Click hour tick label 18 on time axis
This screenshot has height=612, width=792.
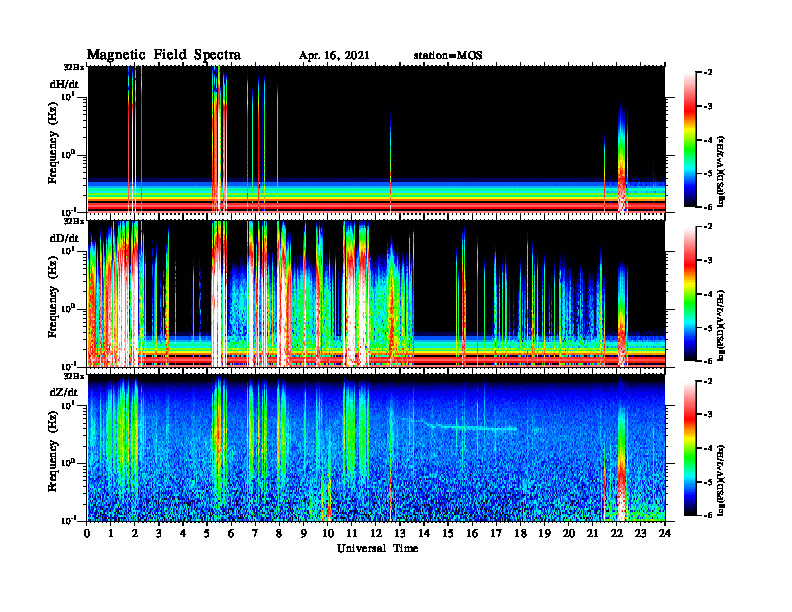pyautogui.click(x=520, y=533)
